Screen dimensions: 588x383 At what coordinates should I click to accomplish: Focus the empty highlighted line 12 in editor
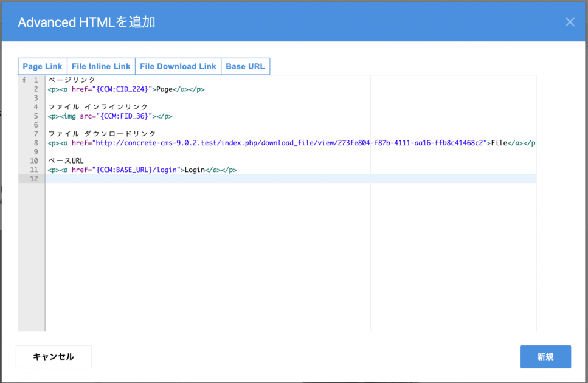[243, 179]
